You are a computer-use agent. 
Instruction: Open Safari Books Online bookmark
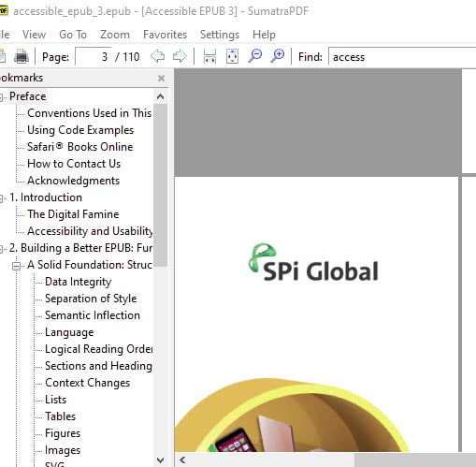coord(80,147)
